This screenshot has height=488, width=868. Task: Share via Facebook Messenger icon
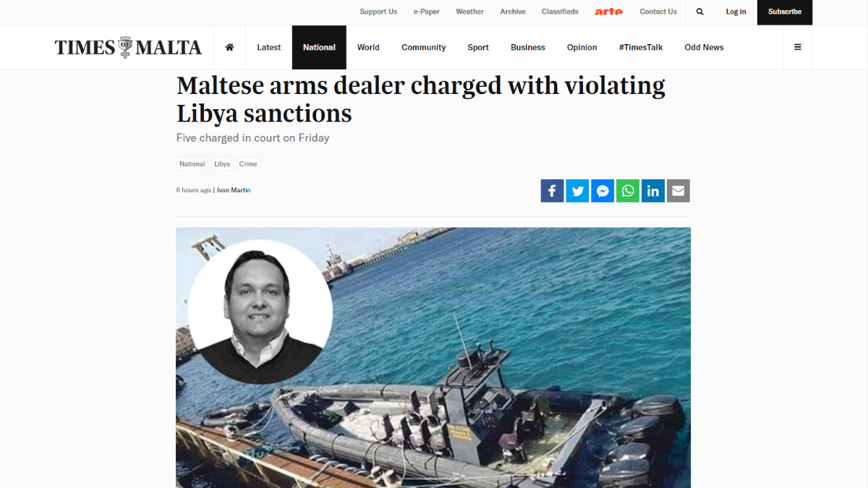click(603, 191)
